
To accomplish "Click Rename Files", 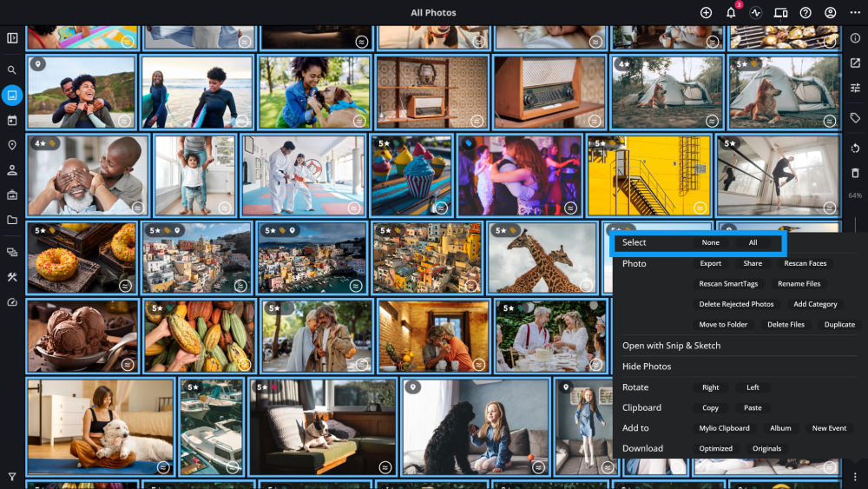I will 799,283.
